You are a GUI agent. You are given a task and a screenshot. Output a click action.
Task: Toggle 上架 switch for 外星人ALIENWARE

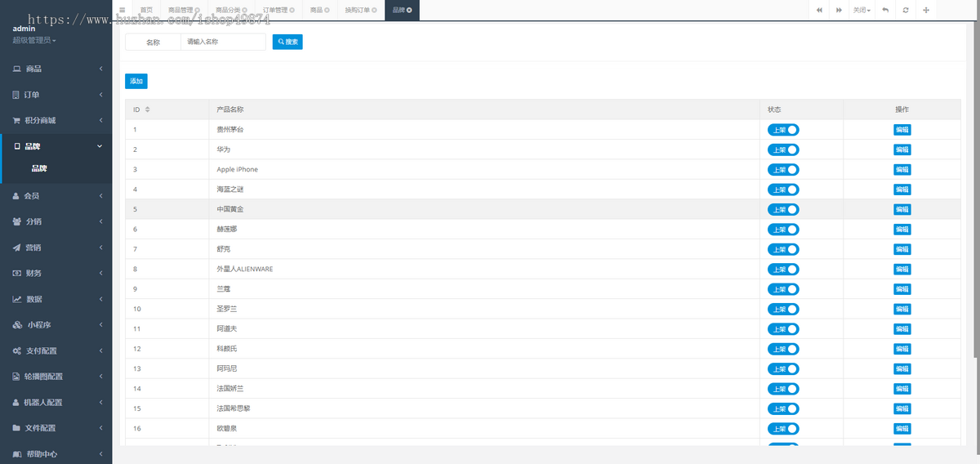coord(783,269)
